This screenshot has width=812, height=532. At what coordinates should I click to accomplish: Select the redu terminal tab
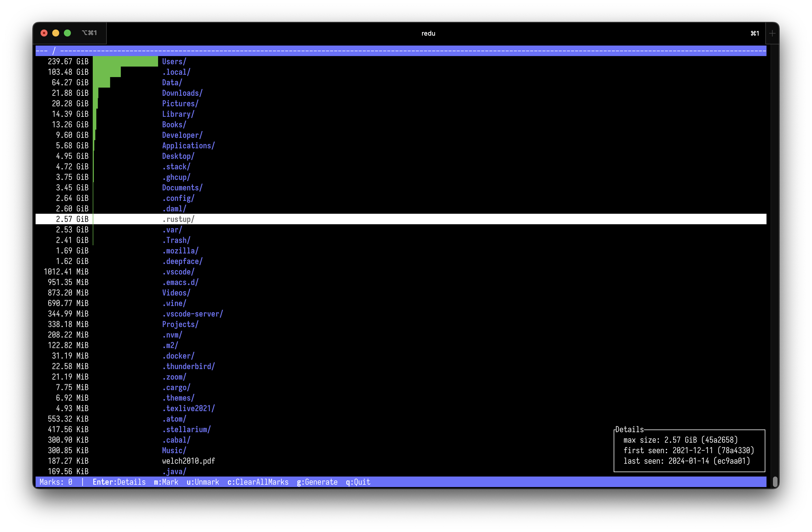428,33
